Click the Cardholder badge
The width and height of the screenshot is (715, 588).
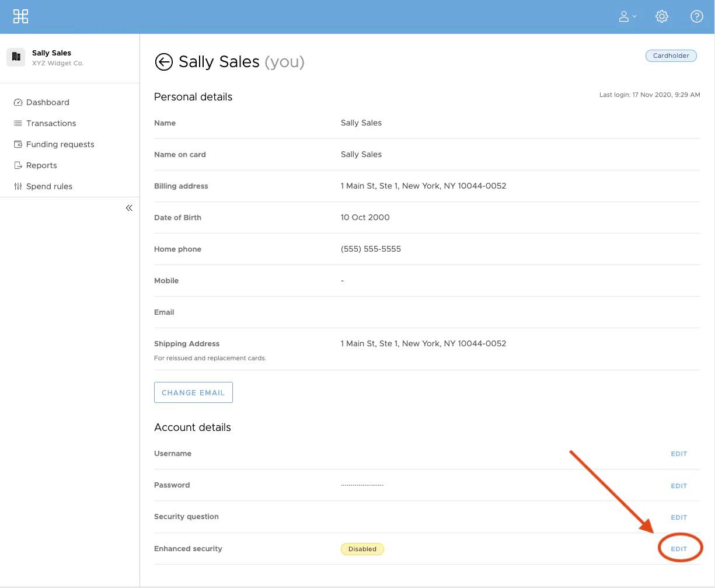tap(671, 55)
